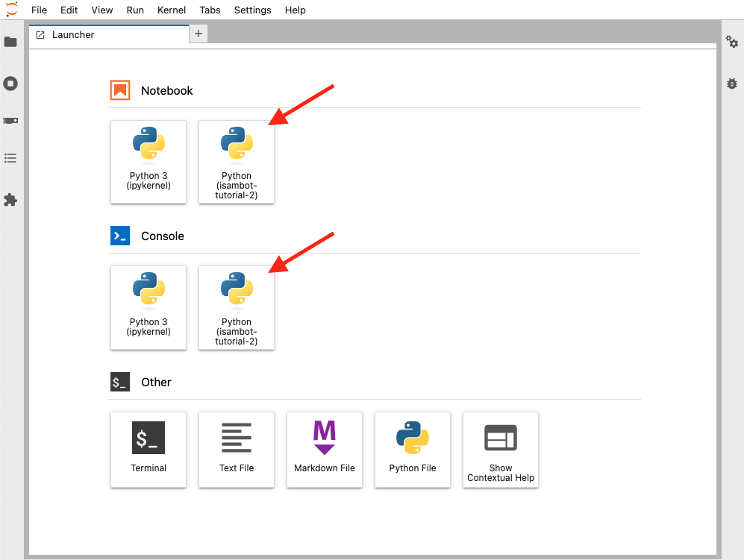The image size is (744, 560).
Task: Create a new Markdown File
Action: tap(325, 450)
